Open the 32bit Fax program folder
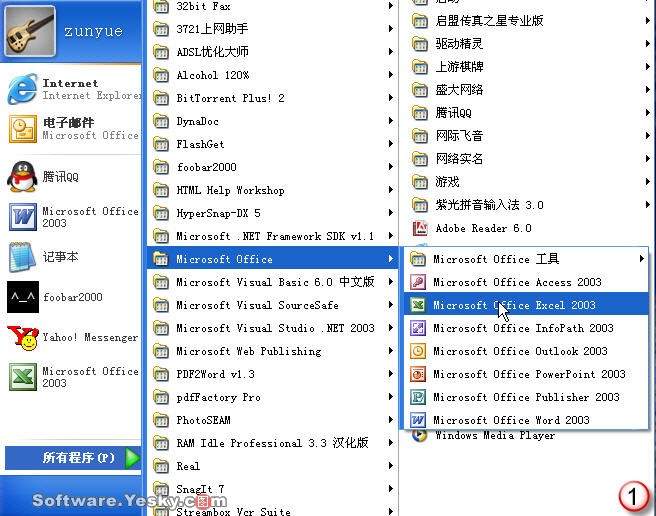Image resolution: width=656 pixels, height=516 pixels. [x=273, y=6]
